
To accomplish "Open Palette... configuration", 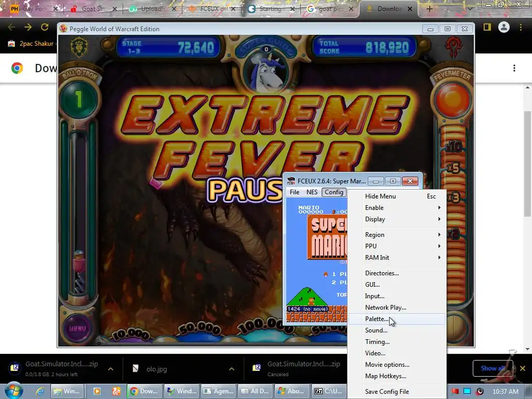I will pos(397,319).
